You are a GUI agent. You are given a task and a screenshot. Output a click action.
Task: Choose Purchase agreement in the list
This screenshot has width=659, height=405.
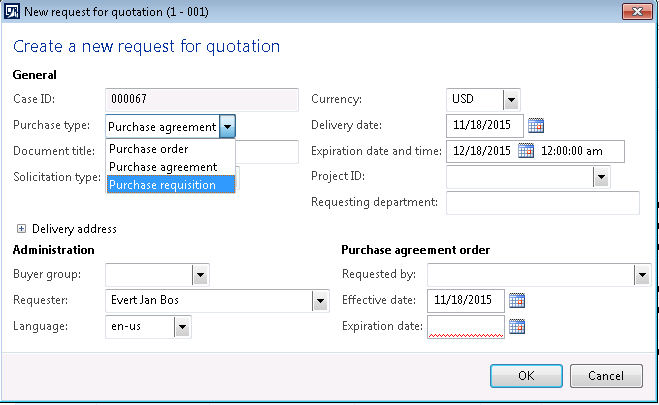click(x=162, y=167)
